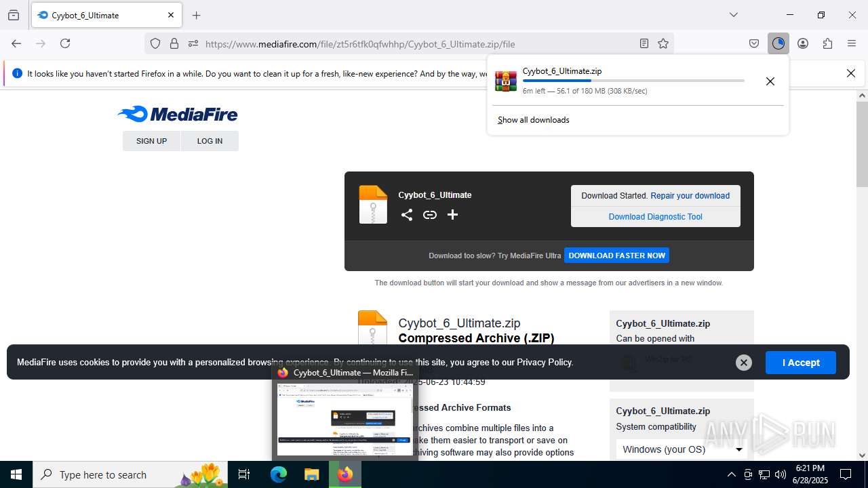868x488 pixels.
Task: Open Windows notification center
Action: tap(846, 474)
